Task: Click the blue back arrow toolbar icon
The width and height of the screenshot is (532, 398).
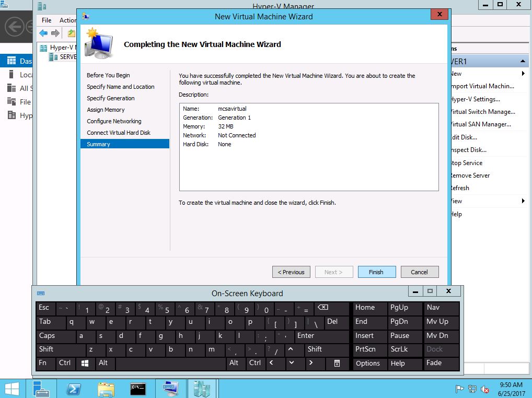Action: pos(43,33)
